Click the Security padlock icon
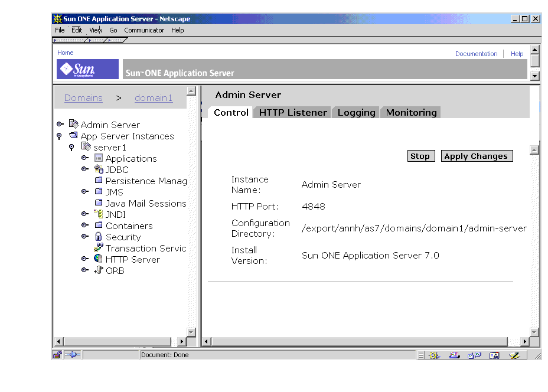The width and height of the screenshot is (548, 392). pyautogui.click(x=99, y=237)
